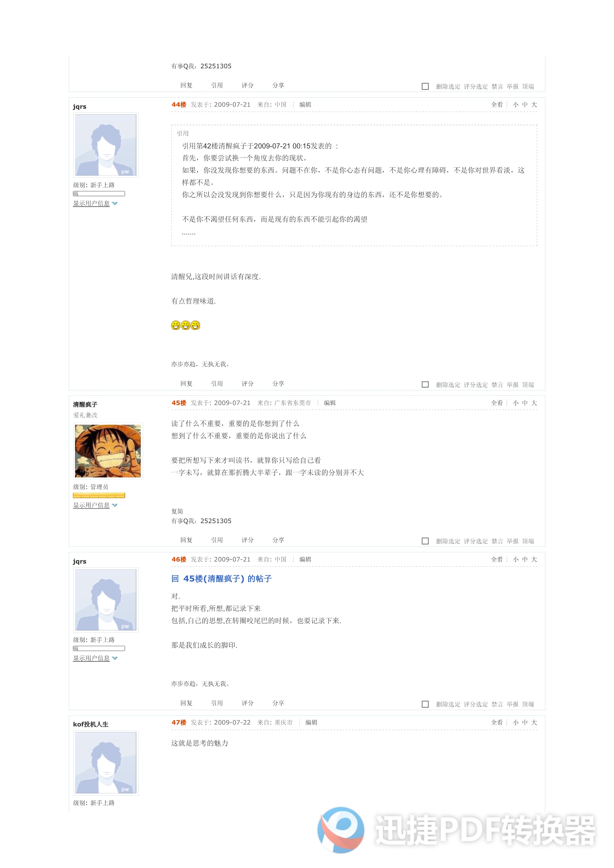Tick the selection checkbox for post 45
Image resolution: width=614 pixels, height=868 pixels.
[x=425, y=541]
